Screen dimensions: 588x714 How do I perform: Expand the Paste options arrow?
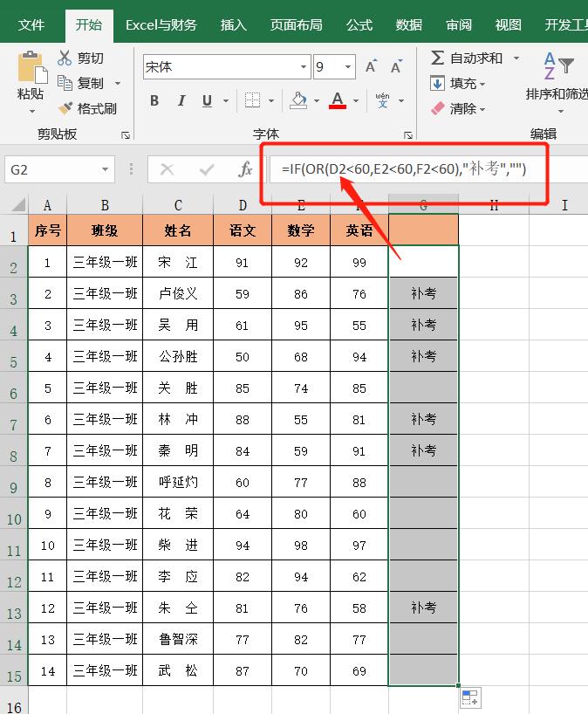(x=32, y=111)
